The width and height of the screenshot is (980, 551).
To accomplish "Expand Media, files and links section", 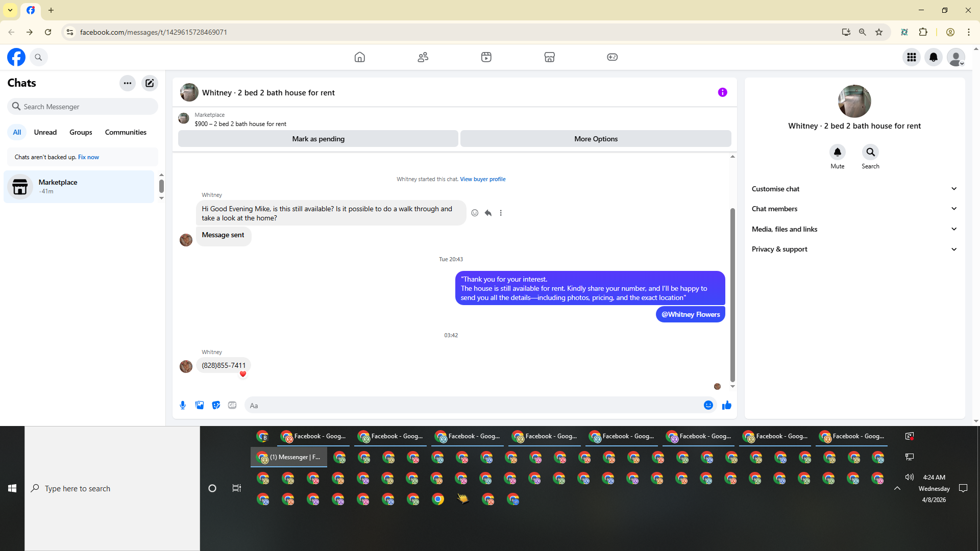I will click(854, 229).
